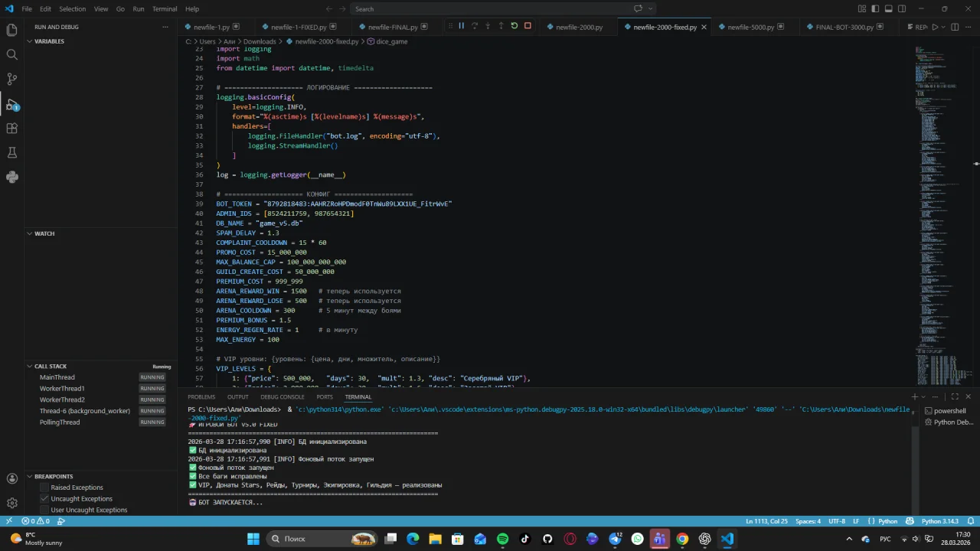The height and width of the screenshot is (551, 980).
Task: Open new terminal launch profile dropdown
Action: pos(924,396)
